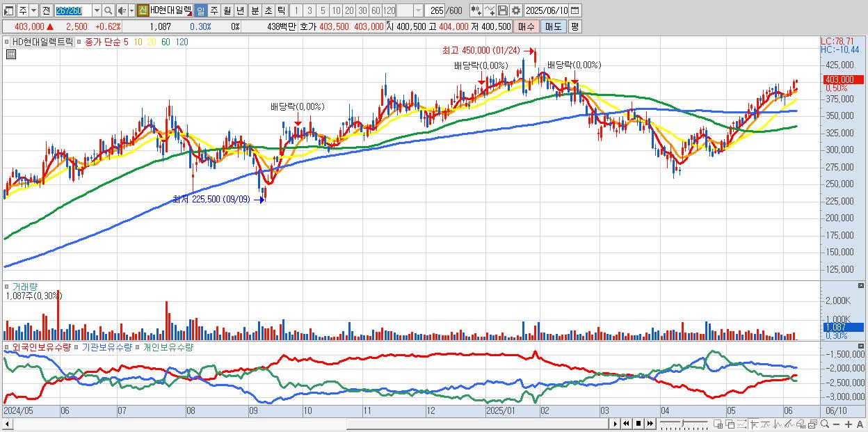Screen dimensions: 868x432
Task: Click the 매수 buy button
Action: tap(527, 26)
